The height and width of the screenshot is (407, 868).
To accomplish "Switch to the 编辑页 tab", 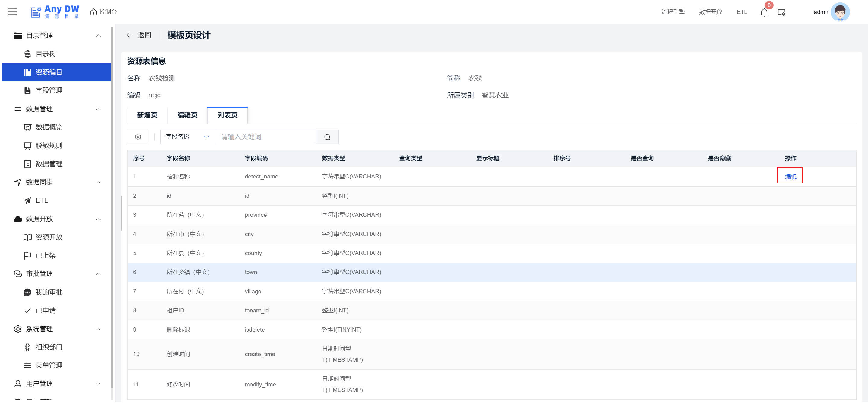I will click(x=187, y=115).
